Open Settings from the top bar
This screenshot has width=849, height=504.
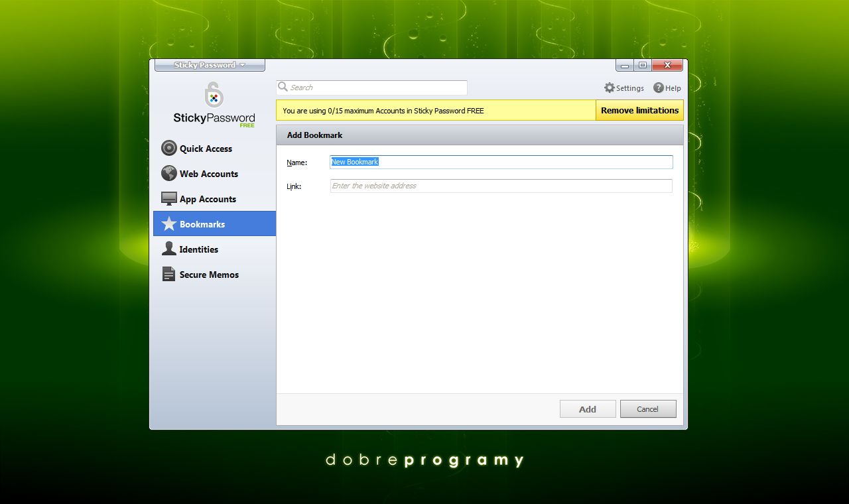(624, 88)
